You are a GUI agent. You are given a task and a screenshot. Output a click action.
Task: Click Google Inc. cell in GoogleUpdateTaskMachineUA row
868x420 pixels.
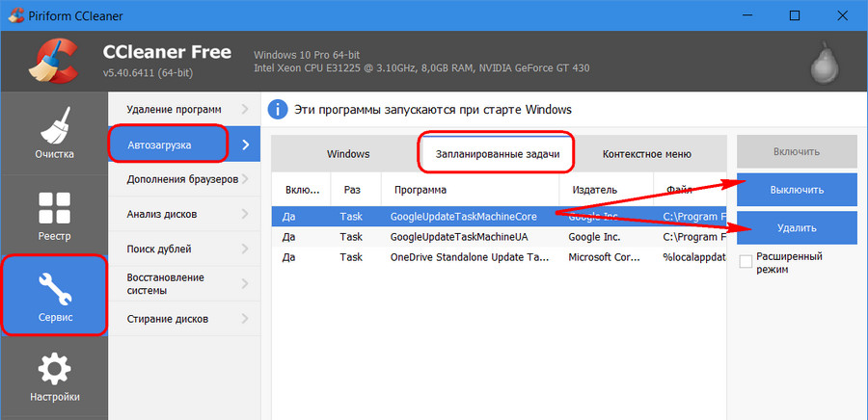pos(594,237)
